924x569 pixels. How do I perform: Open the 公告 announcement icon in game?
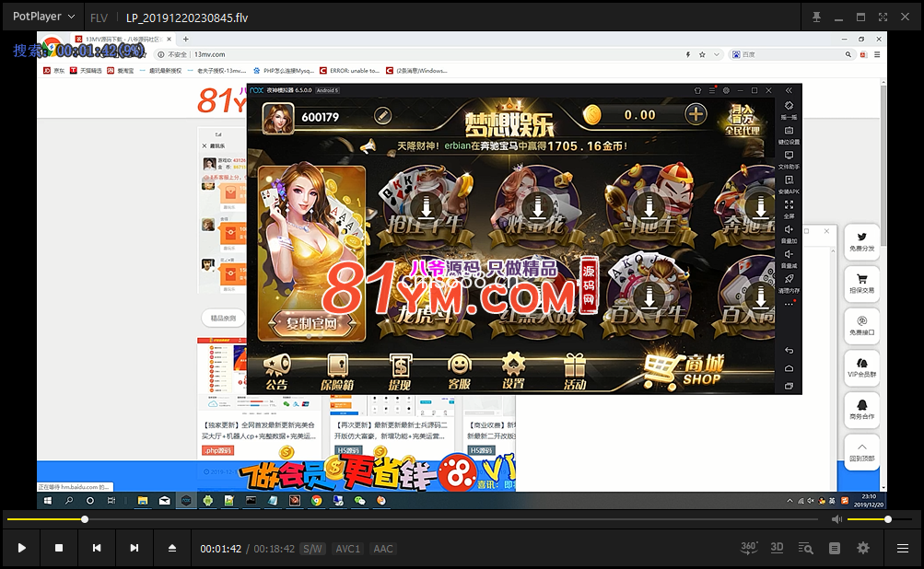click(x=277, y=372)
